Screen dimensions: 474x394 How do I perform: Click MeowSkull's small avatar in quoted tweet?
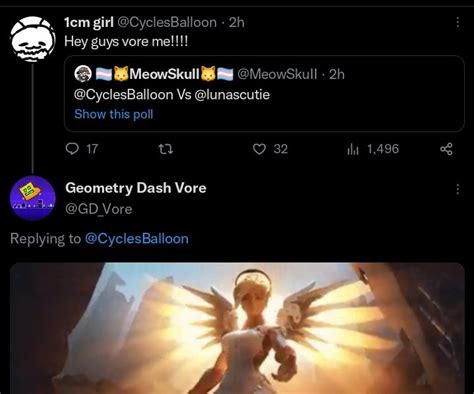click(83, 74)
